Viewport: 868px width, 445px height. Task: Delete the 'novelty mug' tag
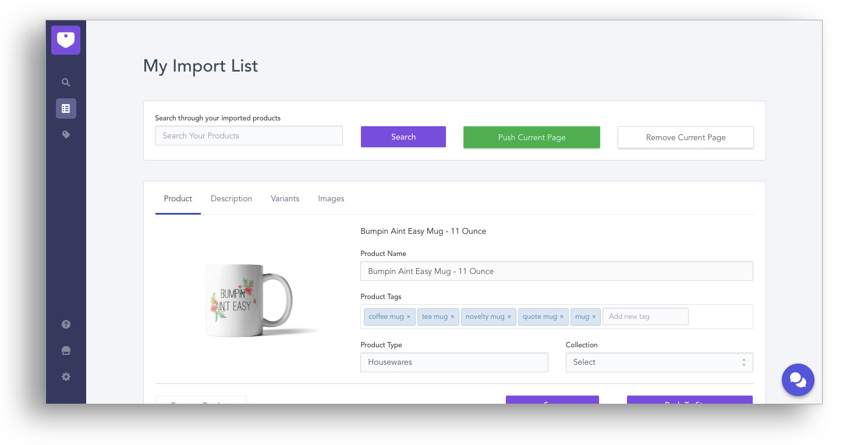pos(509,317)
